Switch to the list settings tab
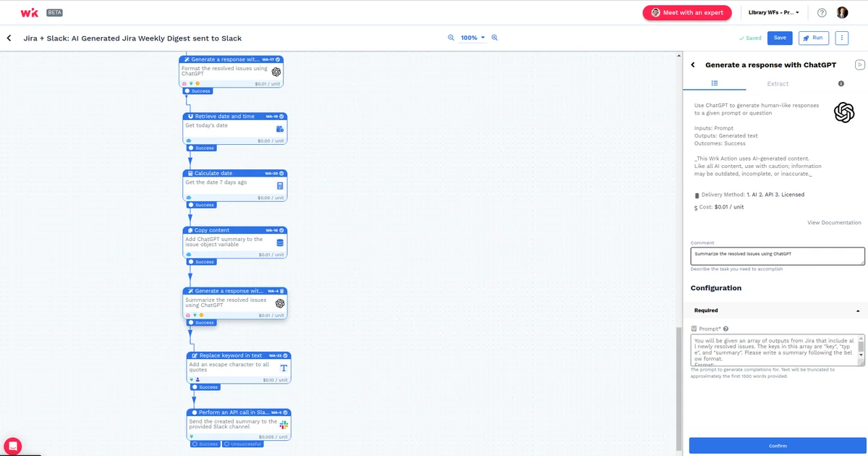This screenshot has width=868, height=456. click(715, 84)
